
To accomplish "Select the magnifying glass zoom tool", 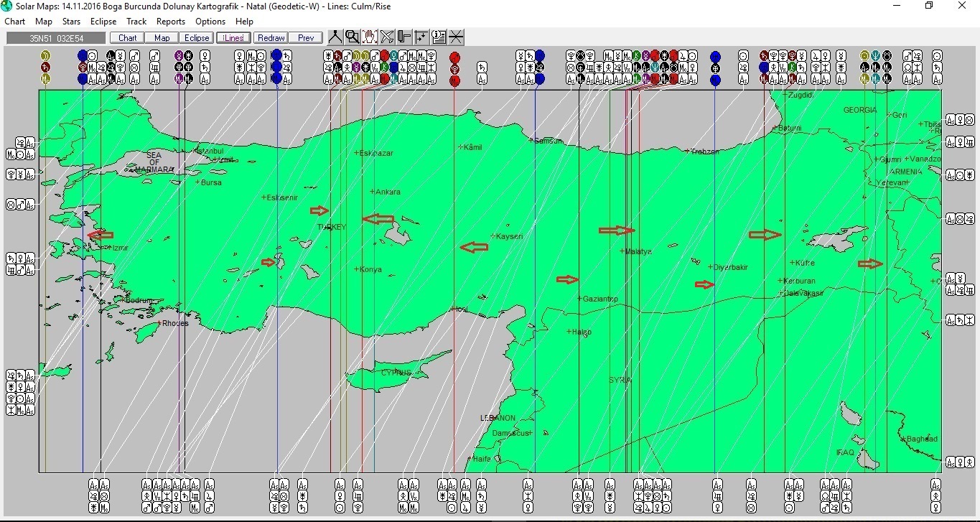I will 352,37.
